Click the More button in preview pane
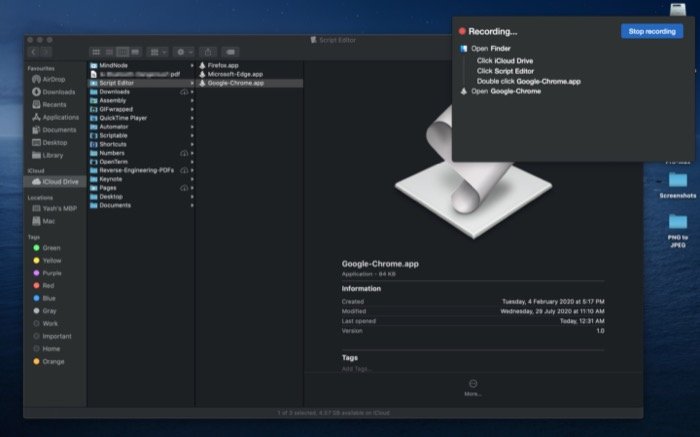Image resolution: width=700 pixels, height=437 pixels. click(473, 387)
